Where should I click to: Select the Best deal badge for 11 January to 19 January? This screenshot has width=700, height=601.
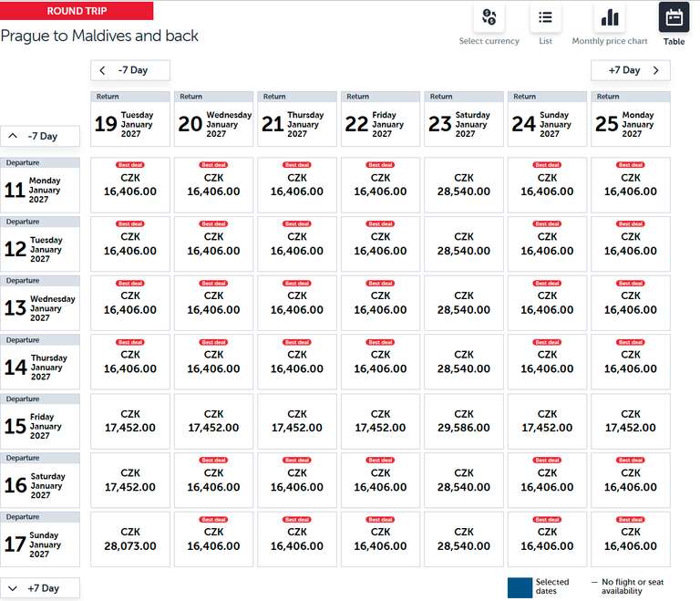130,165
